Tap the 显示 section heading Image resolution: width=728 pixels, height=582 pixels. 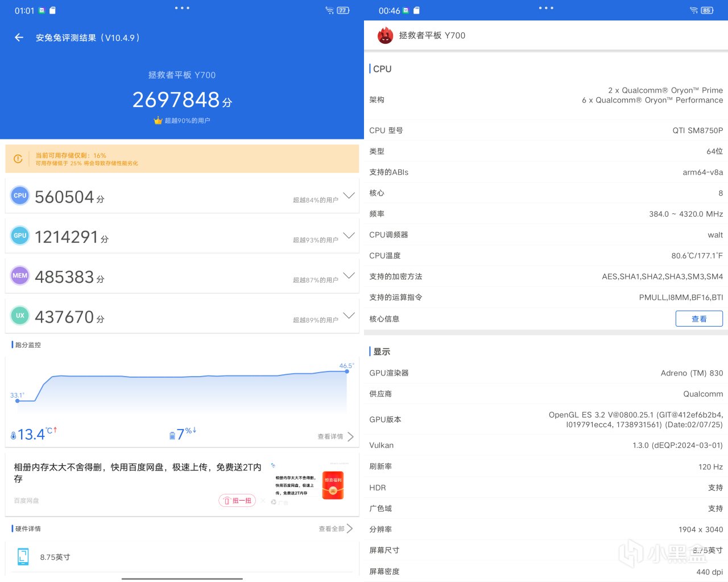382,352
